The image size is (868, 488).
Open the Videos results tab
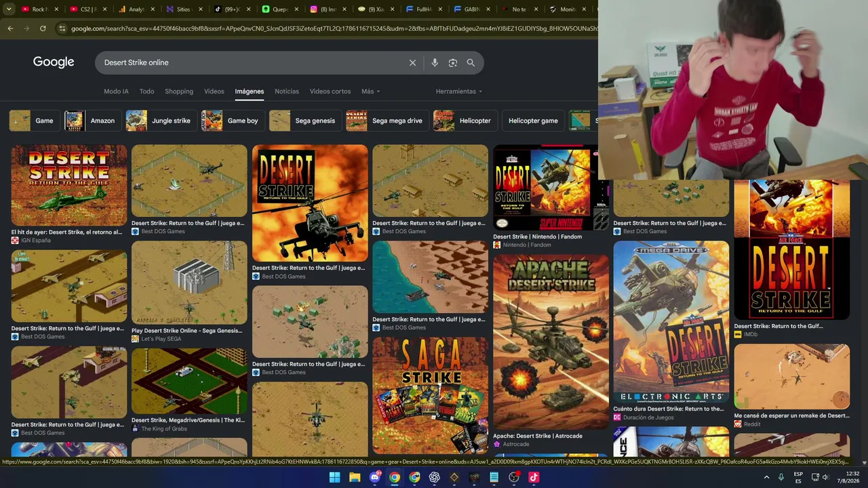click(x=214, y=91)
